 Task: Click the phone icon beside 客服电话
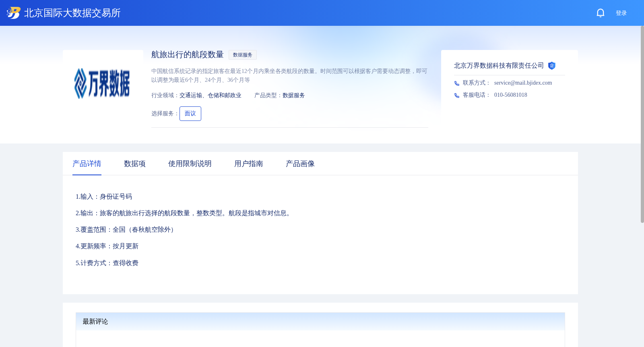click(457, 96)
